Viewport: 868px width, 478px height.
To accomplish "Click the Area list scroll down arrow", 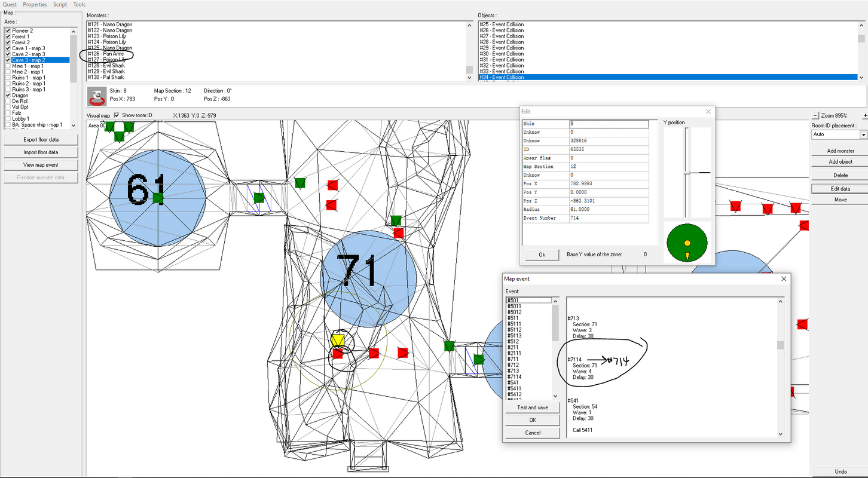I will coord(74,125).
